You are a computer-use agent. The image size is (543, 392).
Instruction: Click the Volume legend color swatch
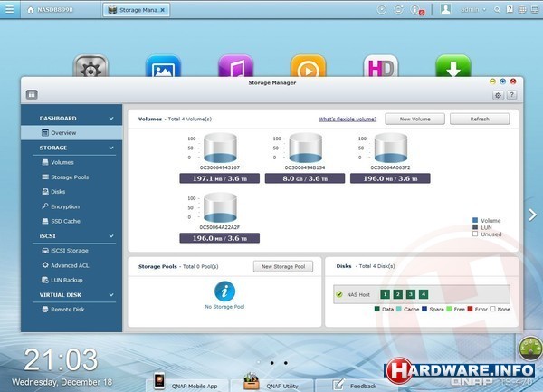475,220
